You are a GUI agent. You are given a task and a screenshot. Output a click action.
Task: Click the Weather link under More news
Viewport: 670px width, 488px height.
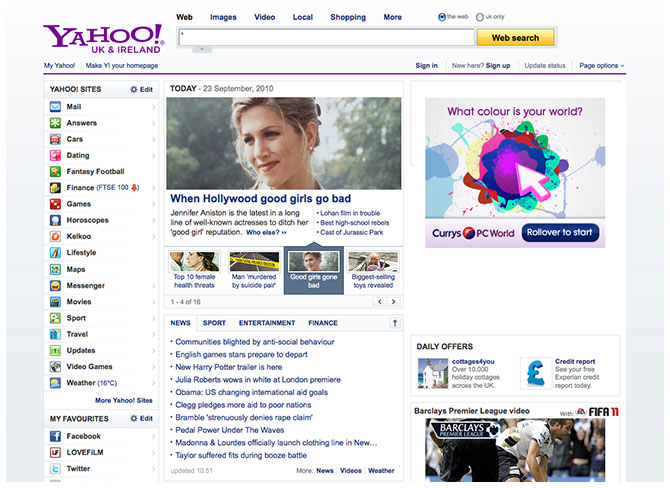(381, 470)
